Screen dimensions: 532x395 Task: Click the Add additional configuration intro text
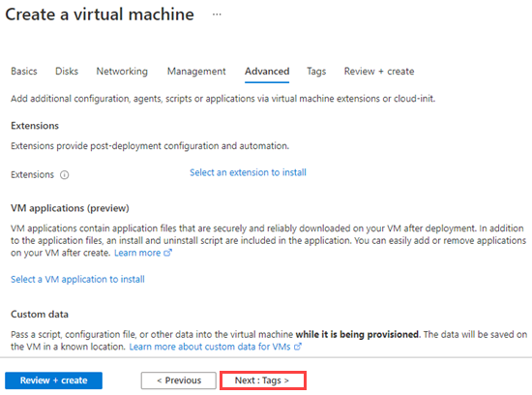pos(222,99)
